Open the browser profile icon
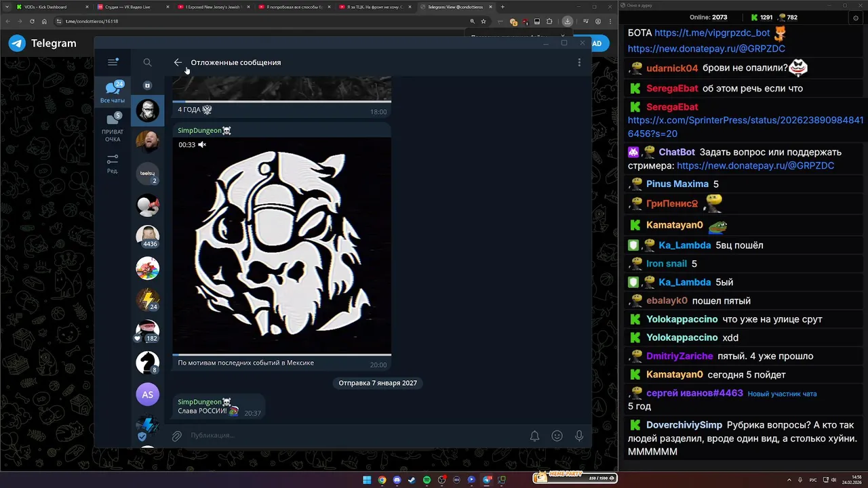The image size is (868, 488). pos(598,21)
